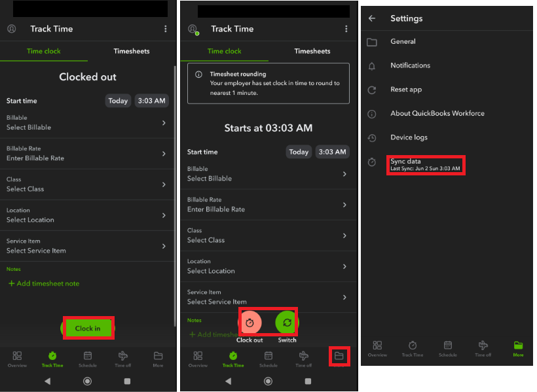Open the projects folder icon bottom right
537x392 pixels.
click(x=339, y=356)
